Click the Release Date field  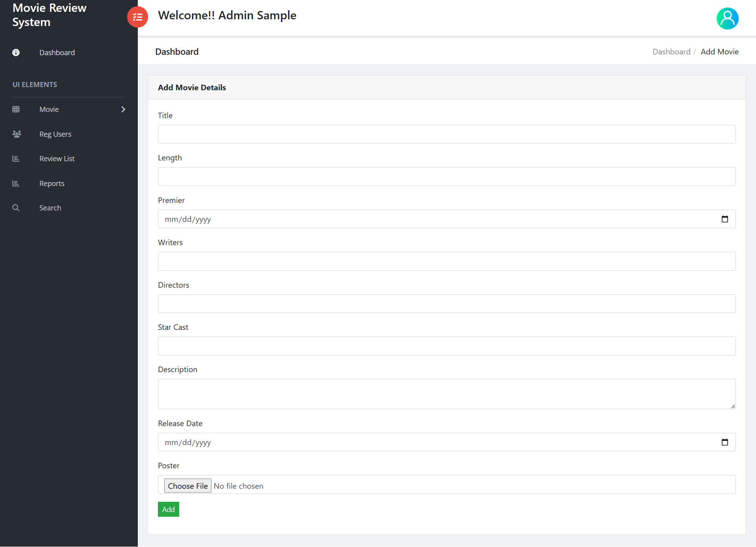pos(447,442)
